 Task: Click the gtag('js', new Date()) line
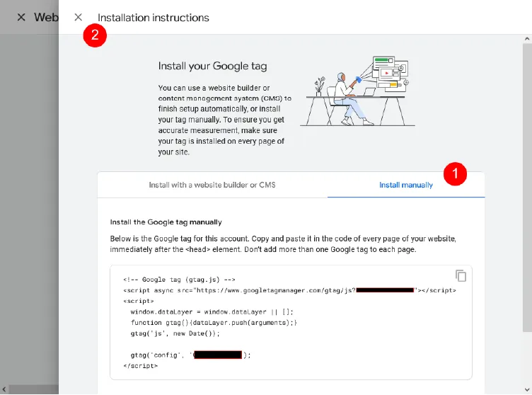point(175,333)
